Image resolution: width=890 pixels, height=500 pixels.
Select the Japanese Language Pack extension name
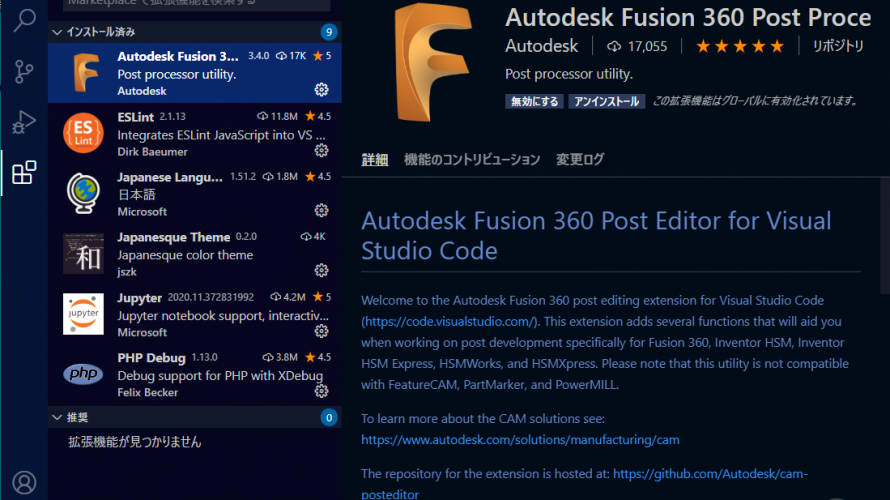[x=170, y=177]
